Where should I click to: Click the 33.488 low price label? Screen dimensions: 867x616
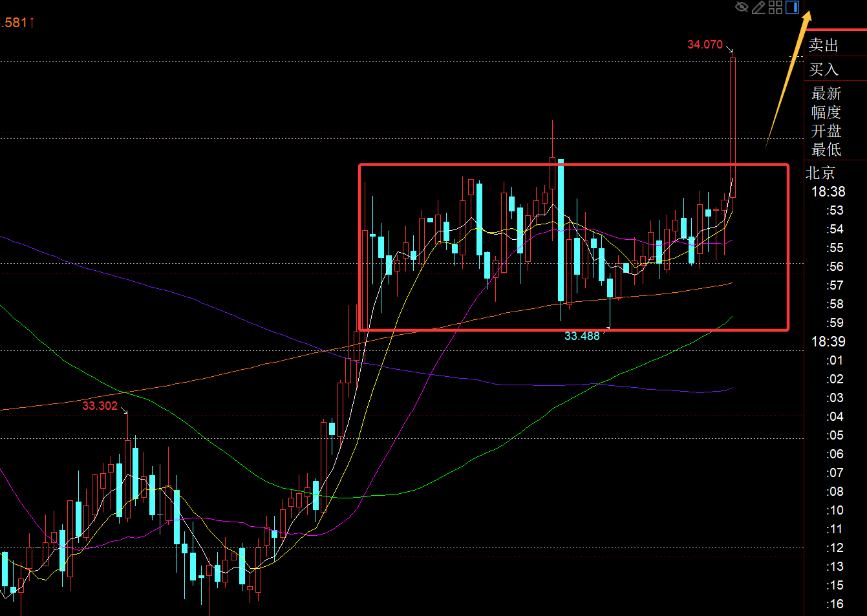coord(582,336)
